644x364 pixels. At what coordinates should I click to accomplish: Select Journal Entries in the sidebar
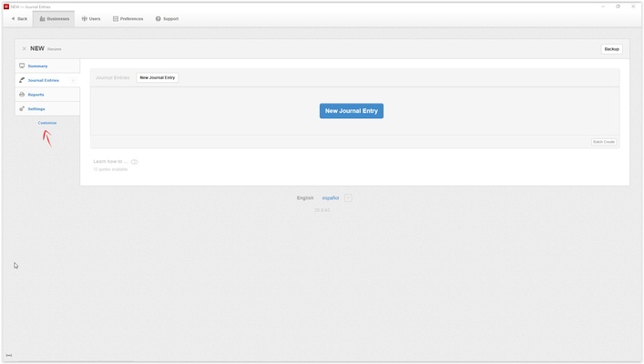tap(47, 80)
